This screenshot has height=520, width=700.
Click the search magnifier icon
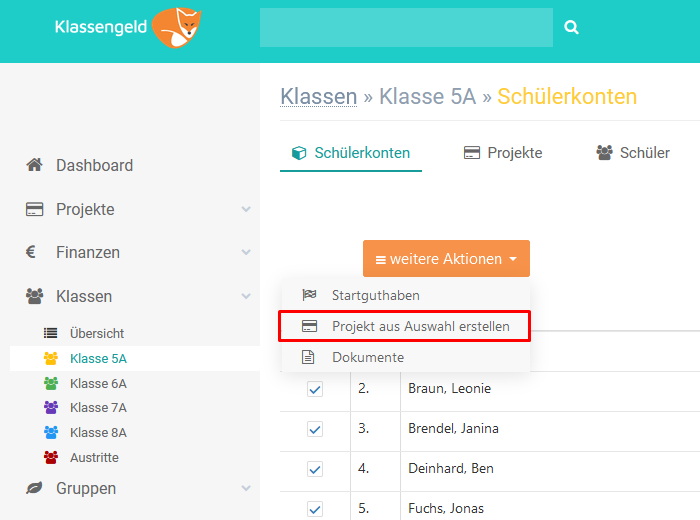click(x=571, y=27)
